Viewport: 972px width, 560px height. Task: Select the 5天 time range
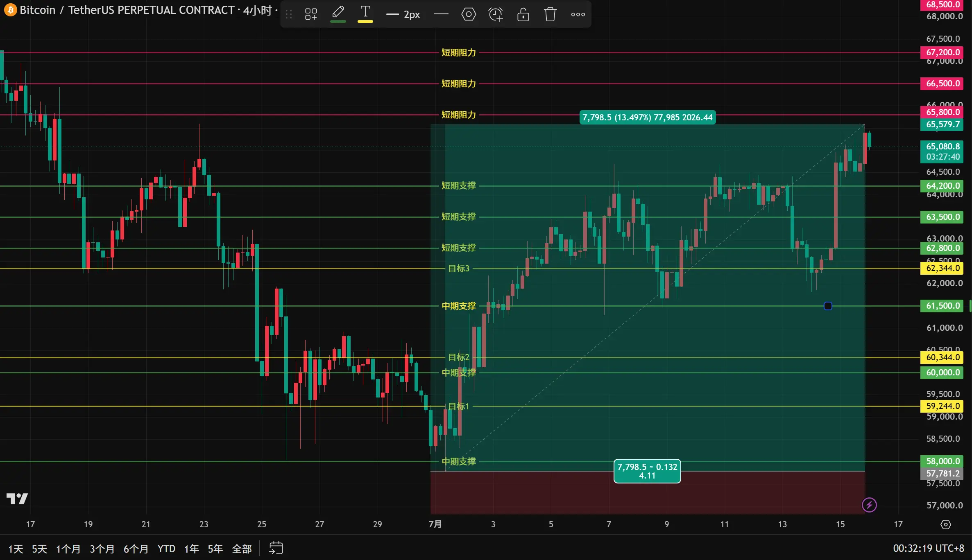[x=39, y=549]
